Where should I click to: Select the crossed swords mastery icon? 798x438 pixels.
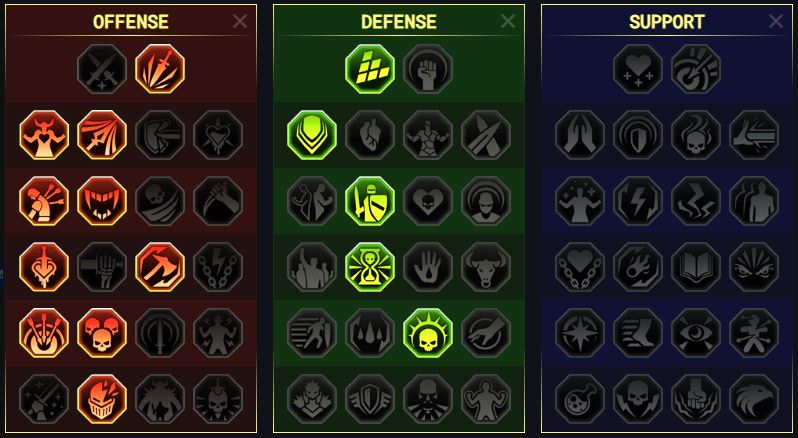tap(102, 69)
